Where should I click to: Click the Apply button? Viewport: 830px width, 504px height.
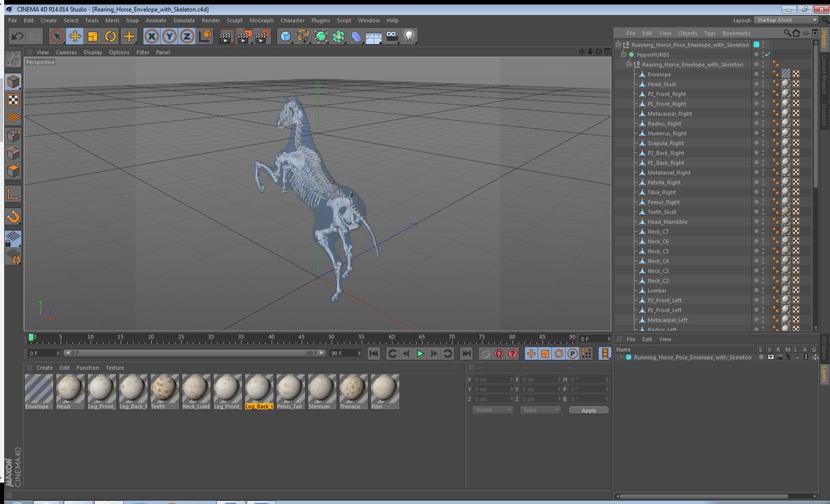(589, 410)
